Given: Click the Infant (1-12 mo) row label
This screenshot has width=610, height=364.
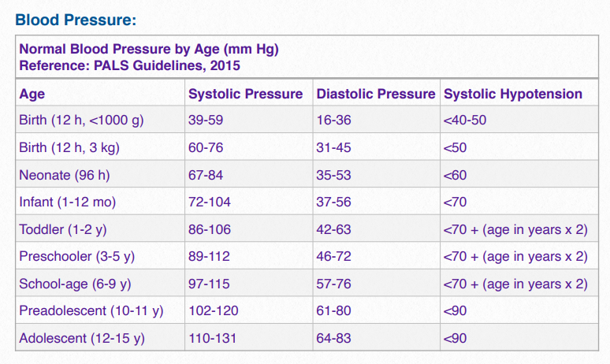Looking at the screenshot, I should [67, 202].
